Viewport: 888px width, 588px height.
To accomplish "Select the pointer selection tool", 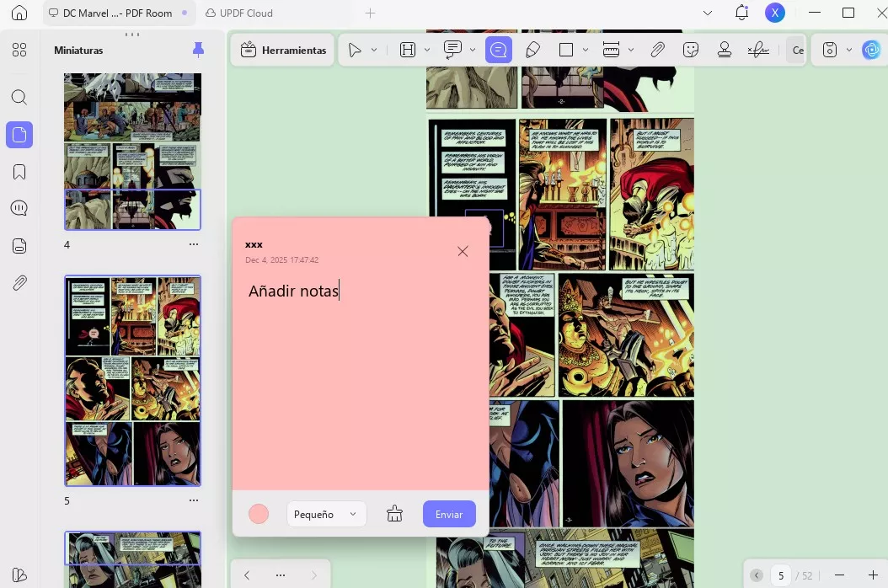I will point(355,51).
